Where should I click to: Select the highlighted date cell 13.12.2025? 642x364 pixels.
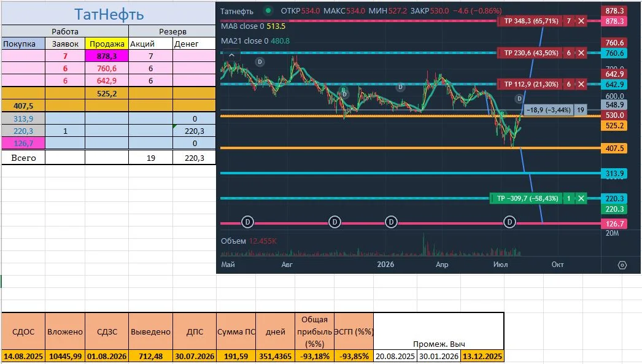[482, 356]
